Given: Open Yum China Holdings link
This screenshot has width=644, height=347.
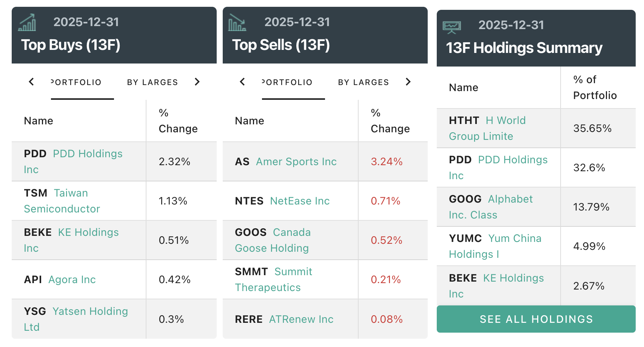Looking at the screenshot, I should pyautogui.click(x=515, y=239).
